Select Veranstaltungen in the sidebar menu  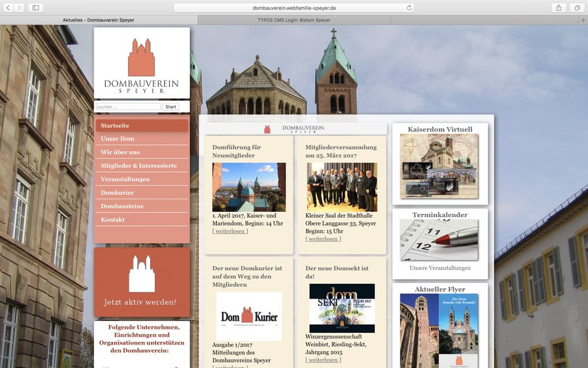pos(125,179)
